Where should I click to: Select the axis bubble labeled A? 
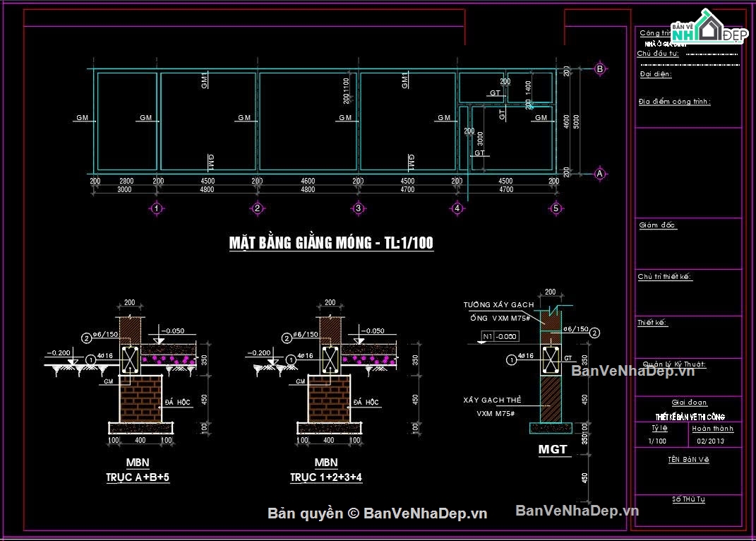(x=600, y=174)
